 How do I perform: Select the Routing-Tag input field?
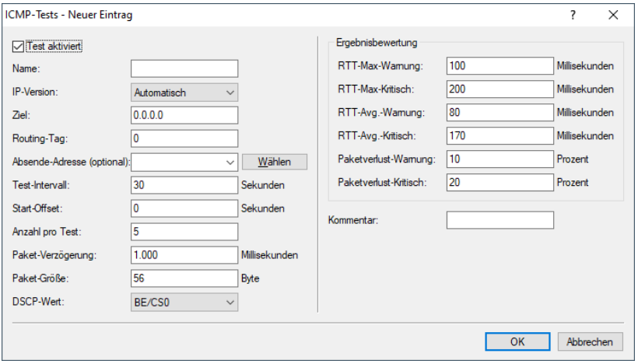[x=184, y=138]
